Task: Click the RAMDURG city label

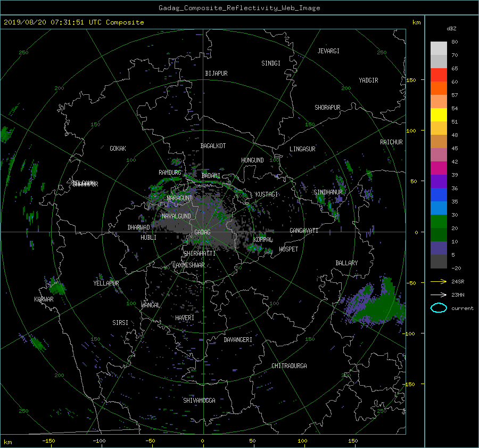Action: (170, 173)
